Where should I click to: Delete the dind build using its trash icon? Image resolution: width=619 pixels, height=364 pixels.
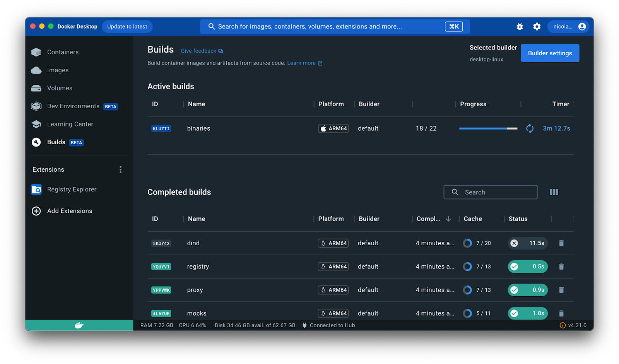pyautogui.click(x=561, y=243)
